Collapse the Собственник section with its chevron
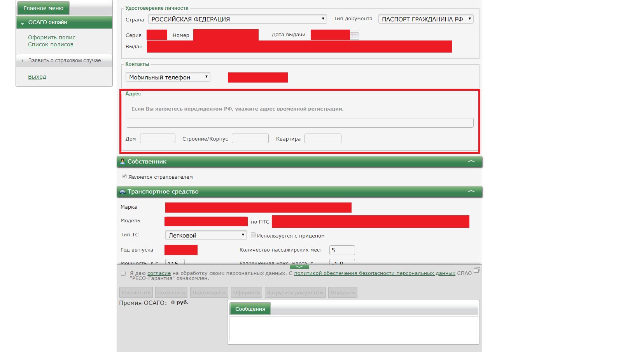644x352 pixels. click(x=471, y=162)
